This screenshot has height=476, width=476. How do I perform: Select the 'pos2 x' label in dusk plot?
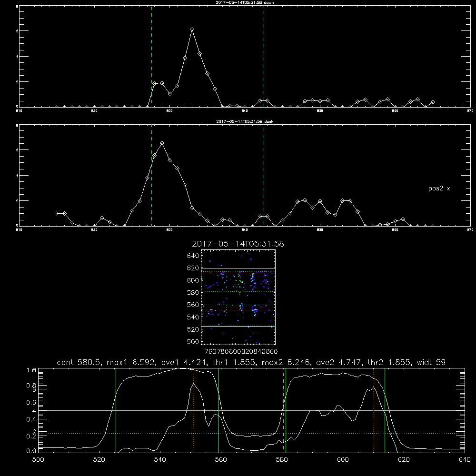click(439, 188)
